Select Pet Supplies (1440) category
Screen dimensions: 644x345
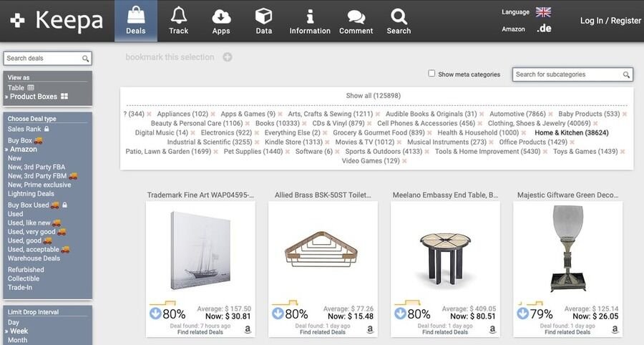pyautogui.click(x=253, y=152)
